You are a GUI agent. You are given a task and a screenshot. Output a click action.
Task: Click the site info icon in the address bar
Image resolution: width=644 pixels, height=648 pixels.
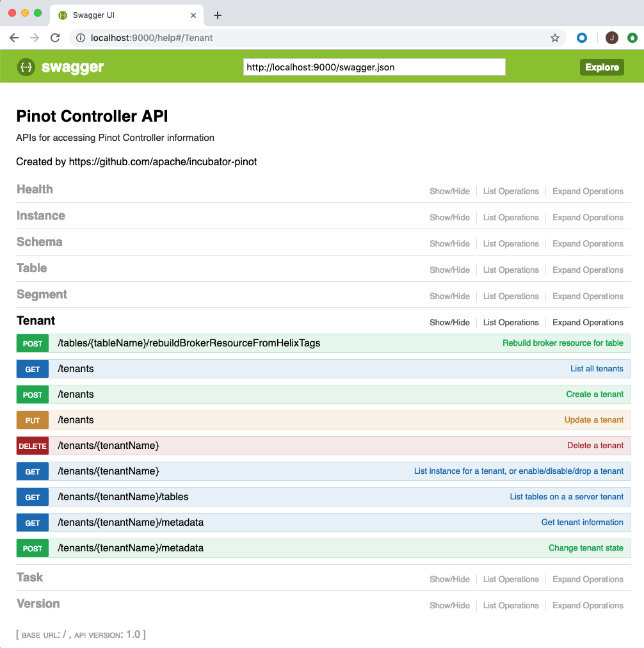pos(81,38)
